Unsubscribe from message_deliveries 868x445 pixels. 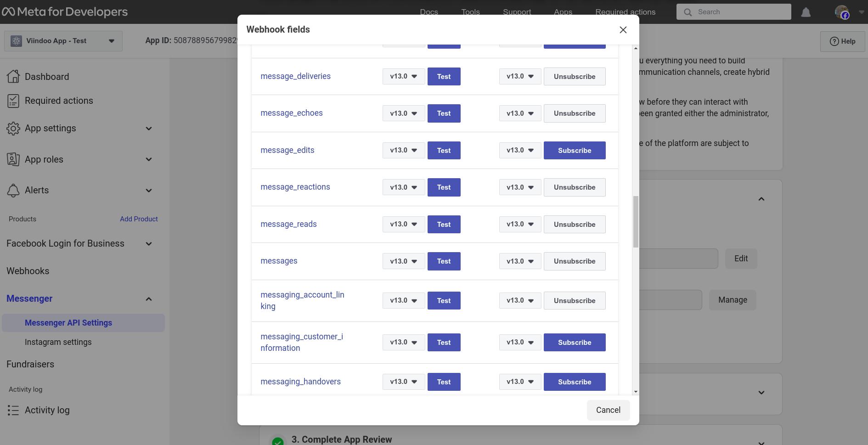[575, 76]
